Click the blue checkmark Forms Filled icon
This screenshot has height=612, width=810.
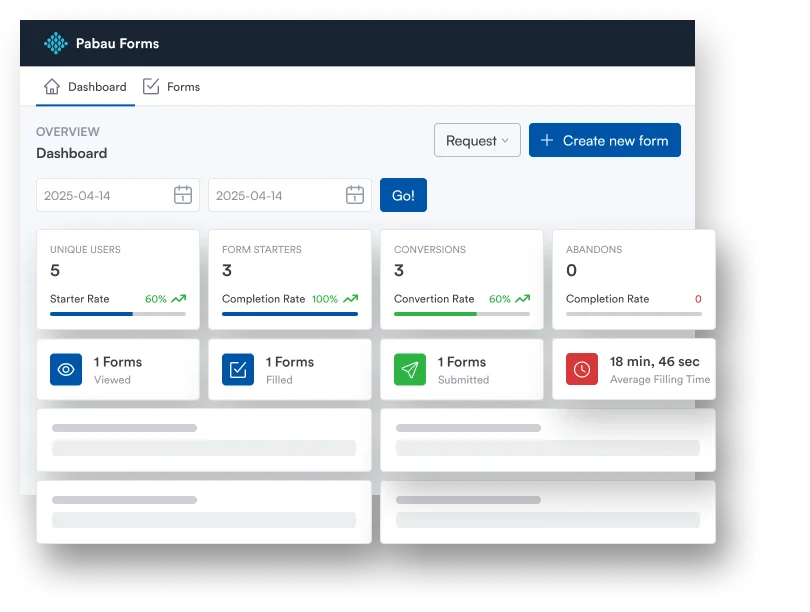point(238,369)
